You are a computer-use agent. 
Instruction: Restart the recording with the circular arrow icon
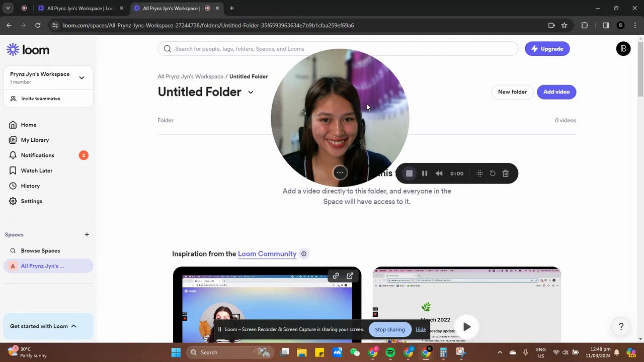[493, 173]
